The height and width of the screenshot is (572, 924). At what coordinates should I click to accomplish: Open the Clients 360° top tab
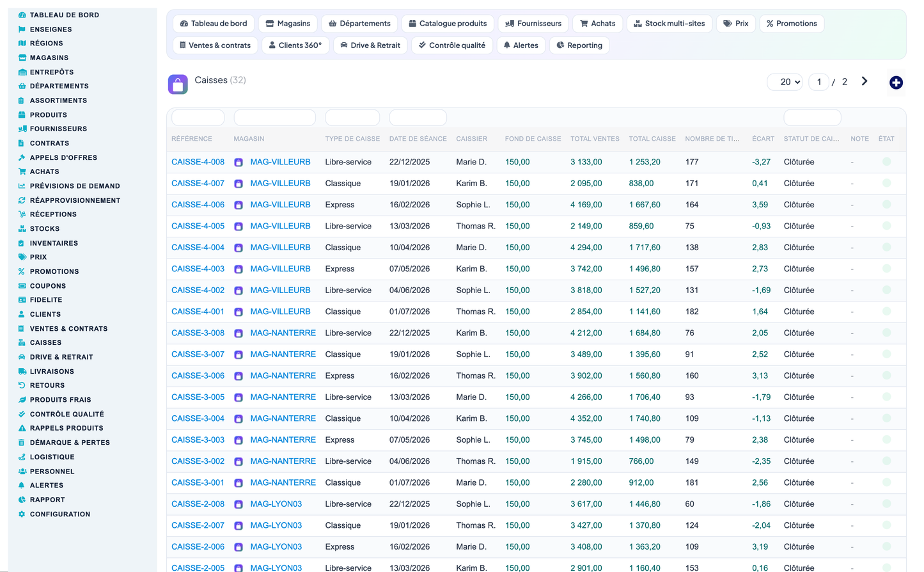tap(295, 45)
